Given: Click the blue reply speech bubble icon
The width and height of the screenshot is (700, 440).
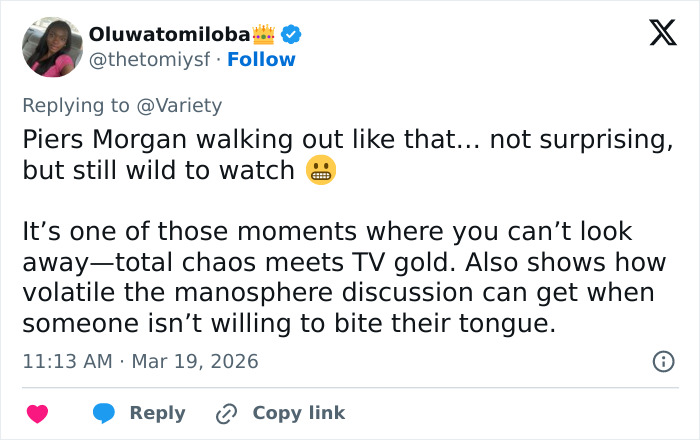Looking at the screenshot, I should click(103, 413).
